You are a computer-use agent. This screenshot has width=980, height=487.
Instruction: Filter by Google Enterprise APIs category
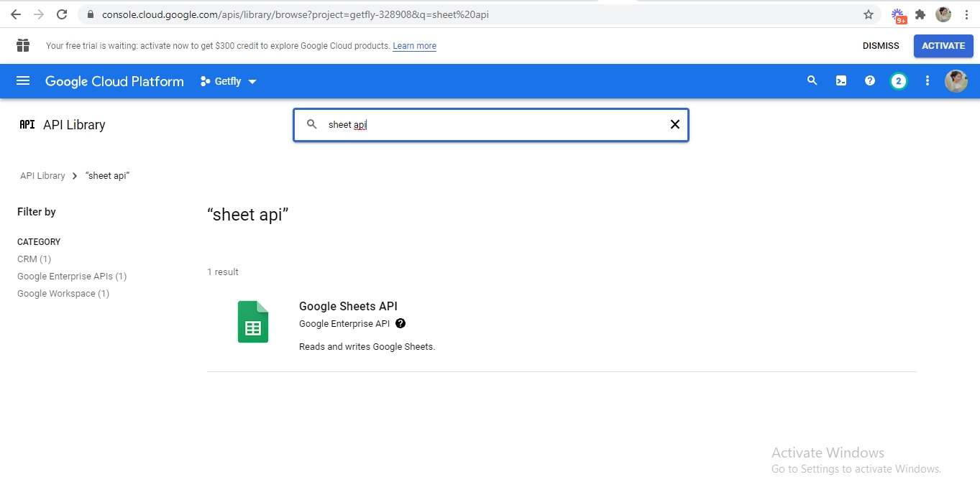(72, 276)
